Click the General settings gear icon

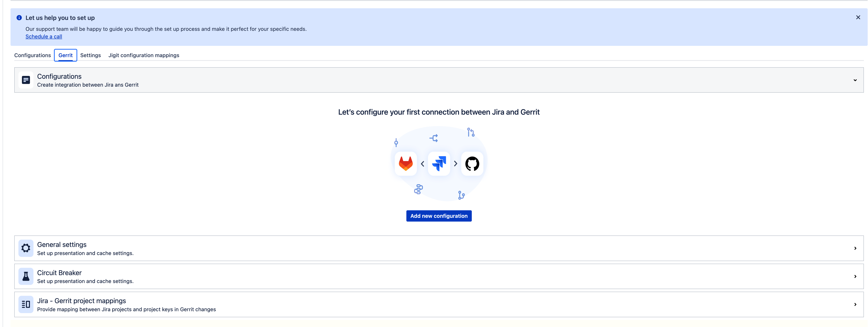(26, 248)
